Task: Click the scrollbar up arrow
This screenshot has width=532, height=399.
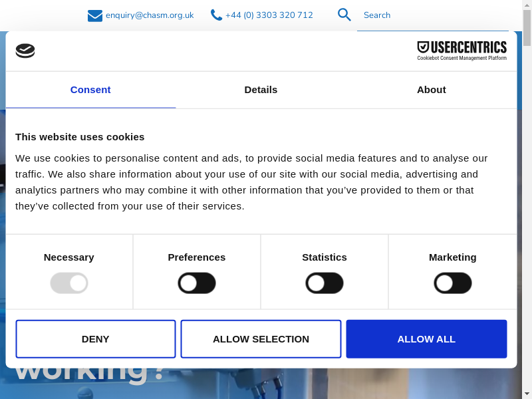Action: pos(527,5)
